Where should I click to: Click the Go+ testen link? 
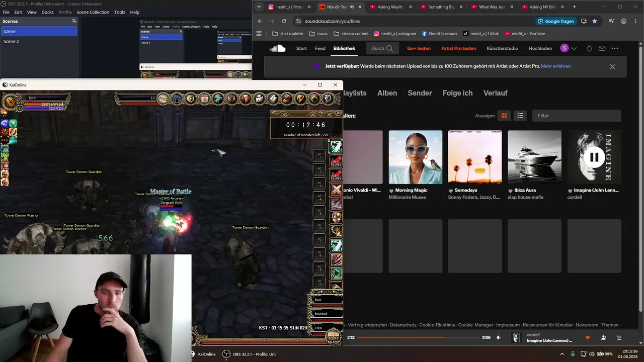pyautogui.click(x=419, y=48)
